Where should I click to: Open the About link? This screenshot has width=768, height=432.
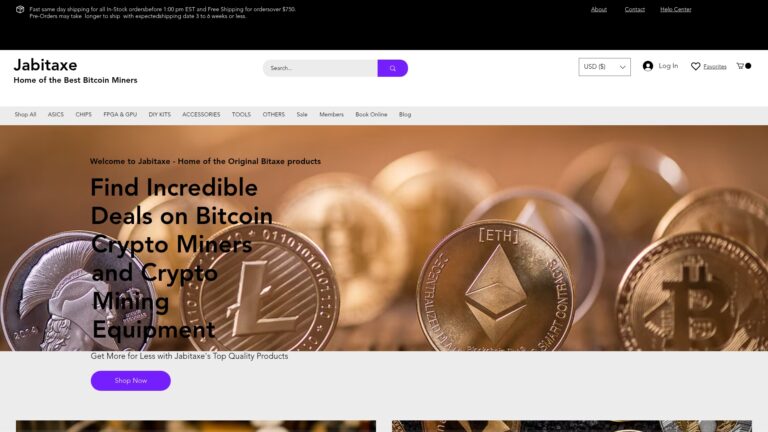[599, 9]
